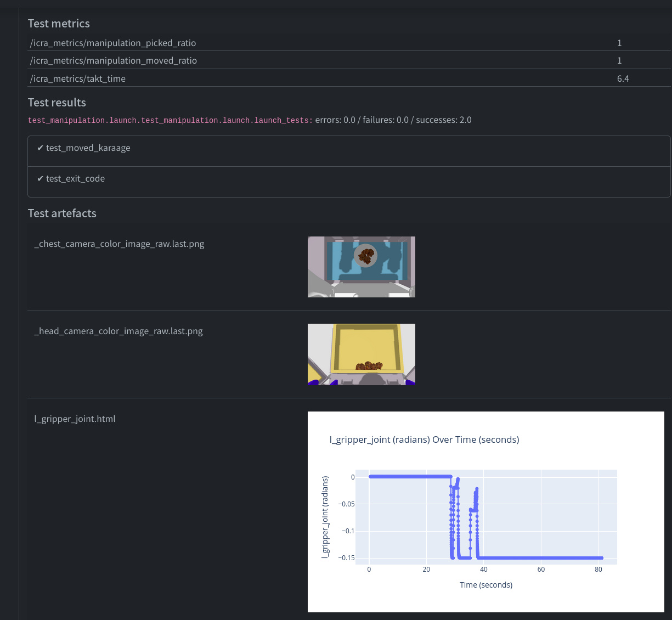Click the pink test_manipulation.launch test name
The height and width of the screenshot is (620, 672).
[x=170, y=120]
